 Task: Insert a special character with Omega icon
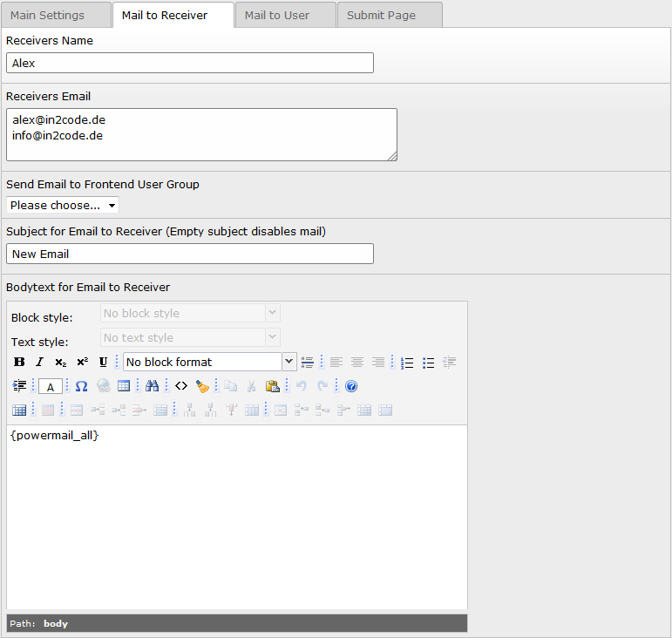click(x=81, y=386)
